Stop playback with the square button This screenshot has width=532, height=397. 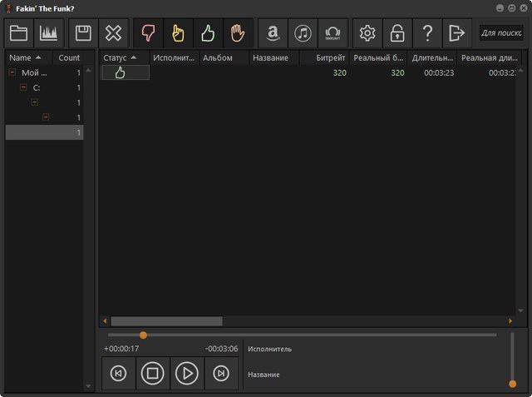coord(152,374)
